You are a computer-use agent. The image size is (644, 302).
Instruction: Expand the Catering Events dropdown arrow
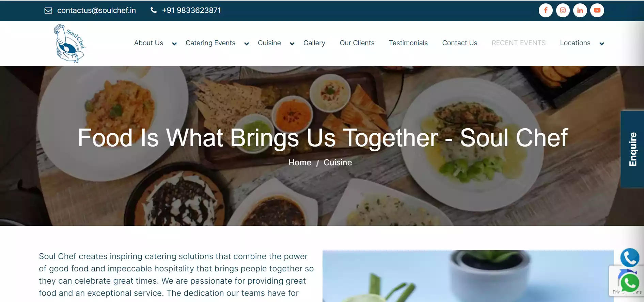(247, 44)
